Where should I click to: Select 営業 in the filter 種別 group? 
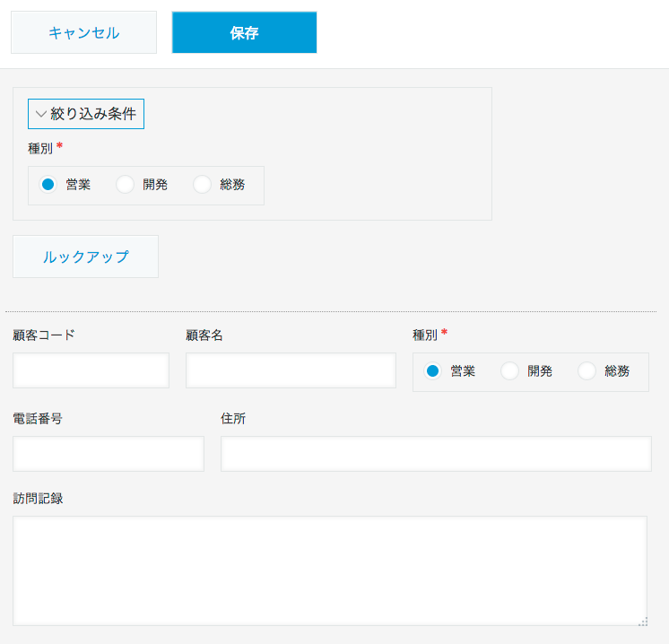coord(48,185)
